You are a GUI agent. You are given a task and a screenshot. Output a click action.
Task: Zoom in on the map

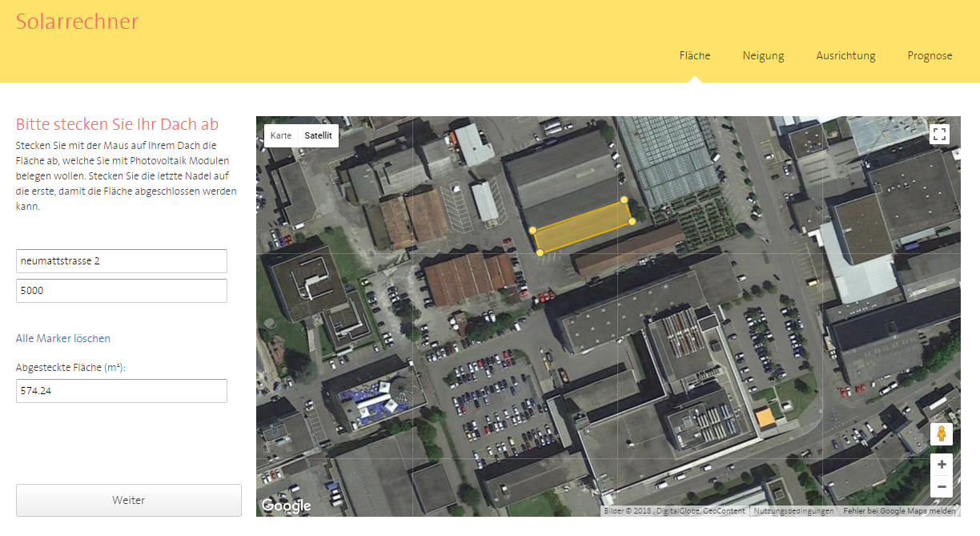(942, 465)
